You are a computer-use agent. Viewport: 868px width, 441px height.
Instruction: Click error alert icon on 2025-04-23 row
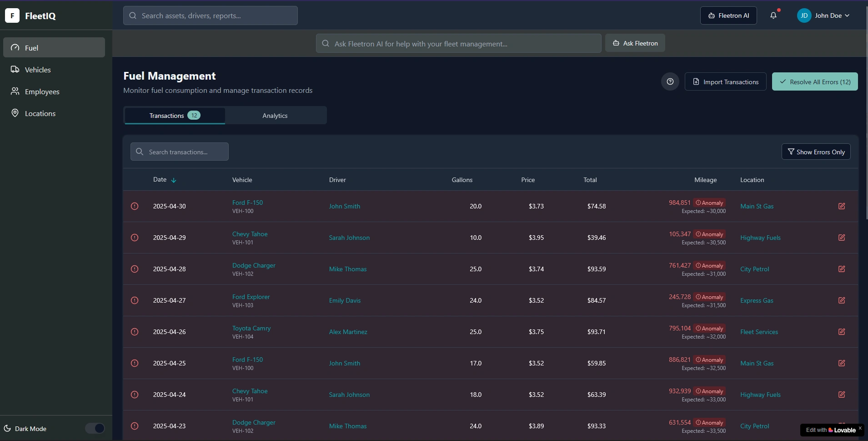[135, 426]
